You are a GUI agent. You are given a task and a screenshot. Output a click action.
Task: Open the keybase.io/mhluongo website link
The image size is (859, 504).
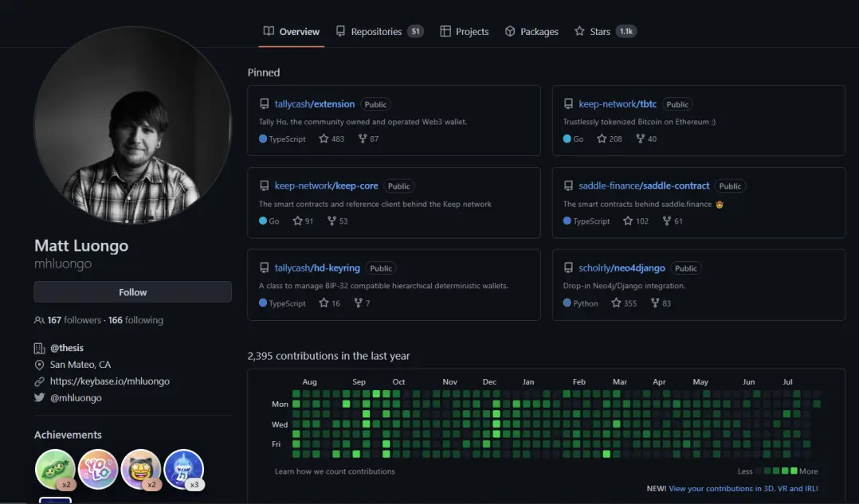110,381
